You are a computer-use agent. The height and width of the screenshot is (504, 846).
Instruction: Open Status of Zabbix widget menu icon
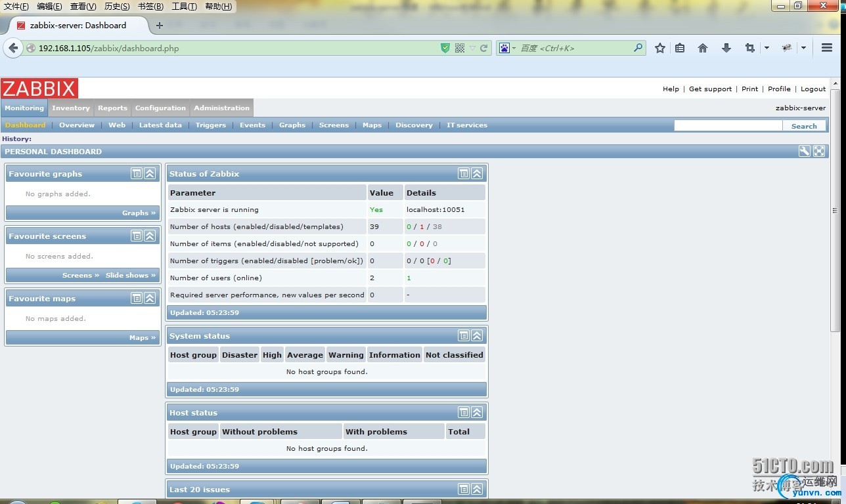[464, 173]
